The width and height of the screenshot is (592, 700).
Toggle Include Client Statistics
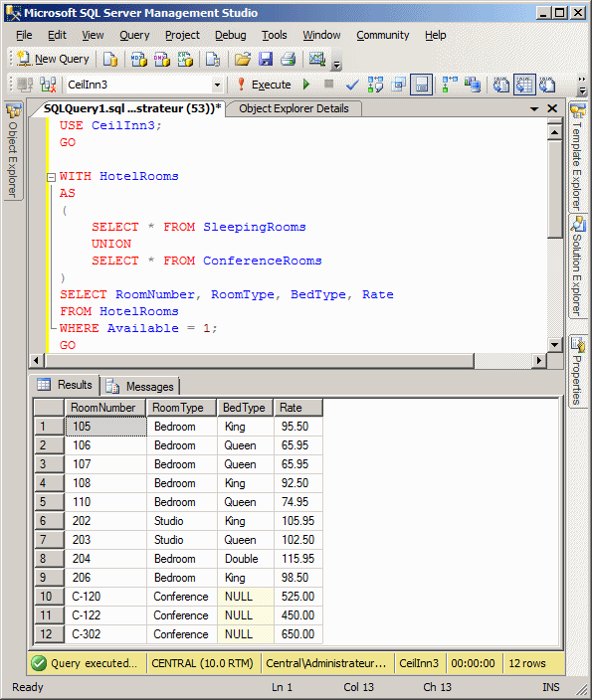point(473,85)
